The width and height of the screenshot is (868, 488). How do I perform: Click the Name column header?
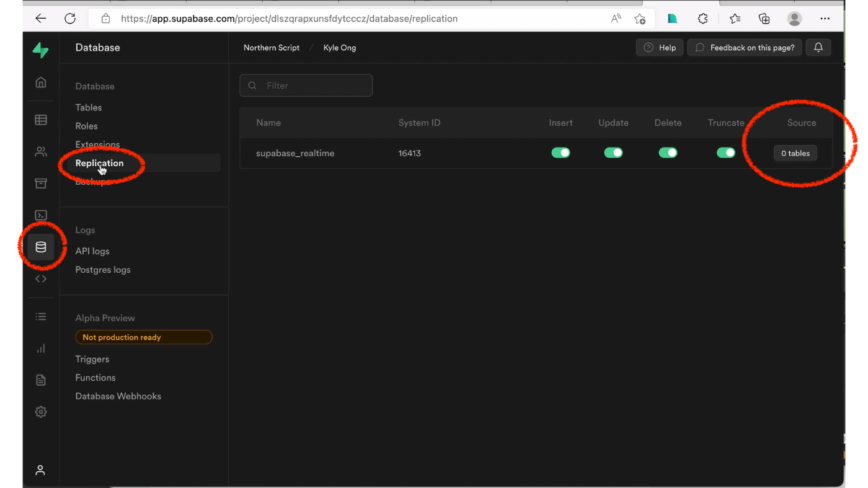point(268,123)
